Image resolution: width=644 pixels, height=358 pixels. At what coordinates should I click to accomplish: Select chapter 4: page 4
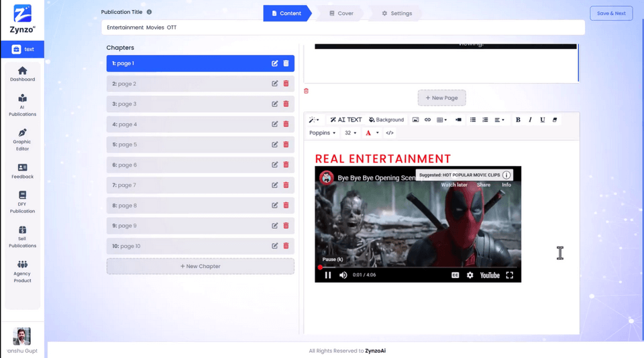coord(201,124)
